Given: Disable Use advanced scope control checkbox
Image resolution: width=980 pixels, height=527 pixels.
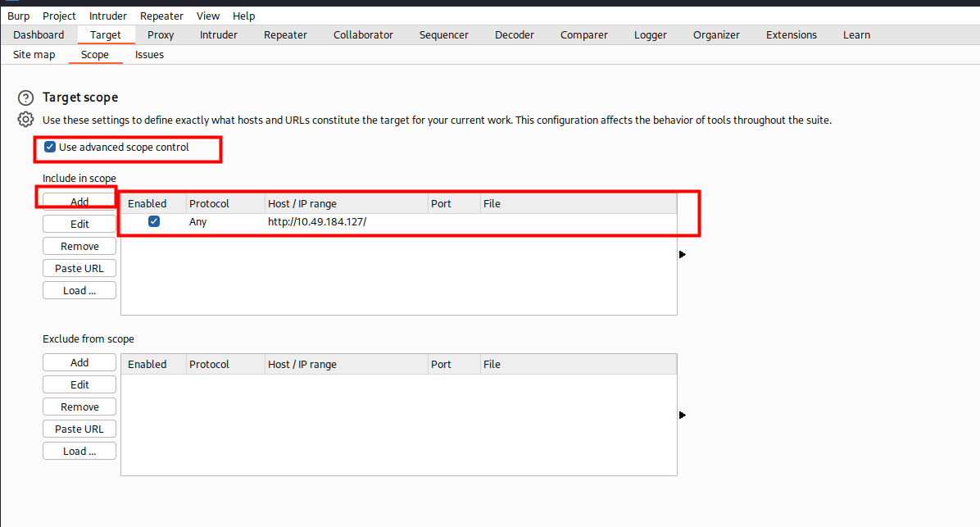Looking at the screenshot, I should tap(50, 148).
